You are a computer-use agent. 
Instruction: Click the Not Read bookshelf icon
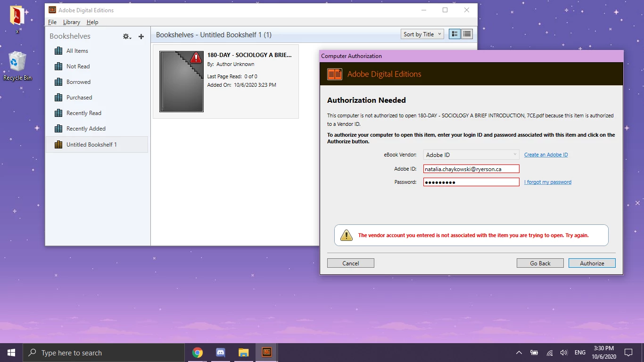click(58, 66)
